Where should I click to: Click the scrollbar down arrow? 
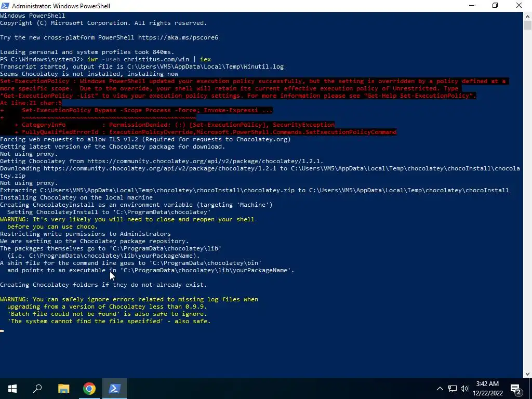(528, 374)
